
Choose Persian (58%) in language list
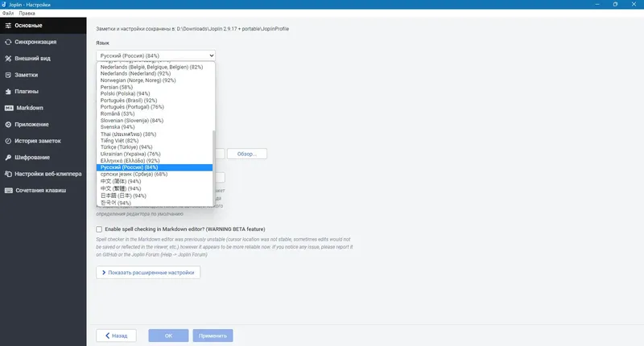(155, 87)
